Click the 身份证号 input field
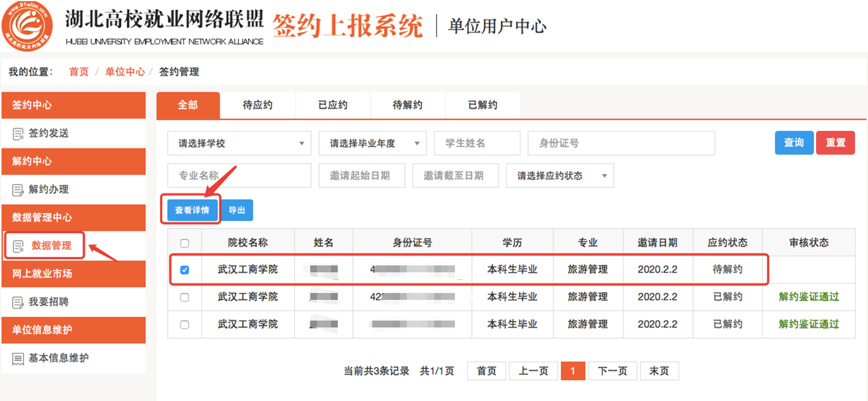The height and width of the screenshot is (401, 868). point(621,144)
